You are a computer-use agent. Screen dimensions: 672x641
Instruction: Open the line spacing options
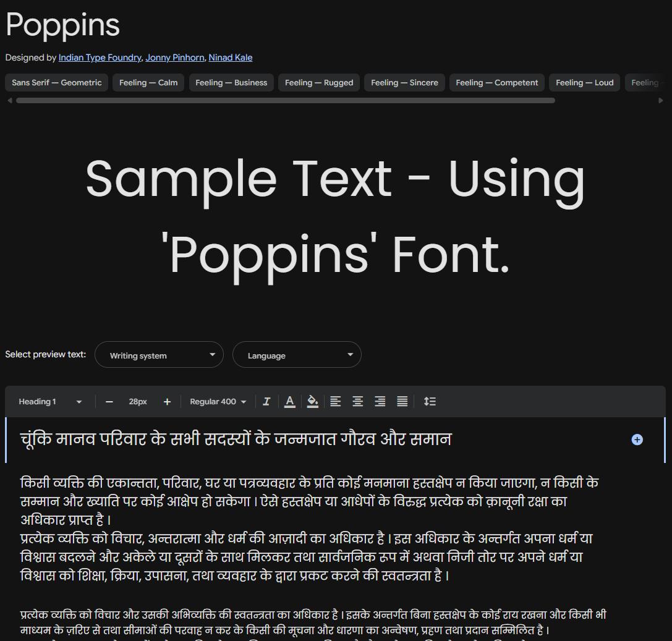click(430, 402)
